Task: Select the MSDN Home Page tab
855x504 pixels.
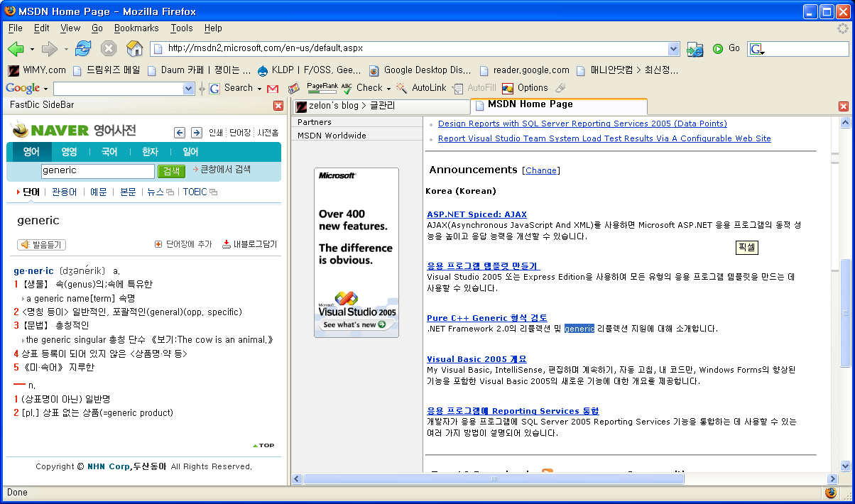Action: point(559,105)
